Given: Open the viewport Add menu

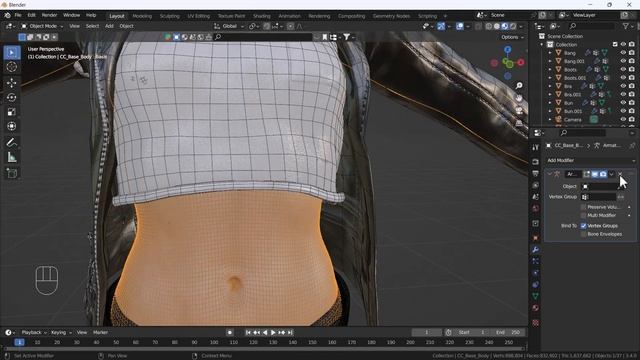Looking at the screenshot, I should pyautogui.click(x=109, y=26).
